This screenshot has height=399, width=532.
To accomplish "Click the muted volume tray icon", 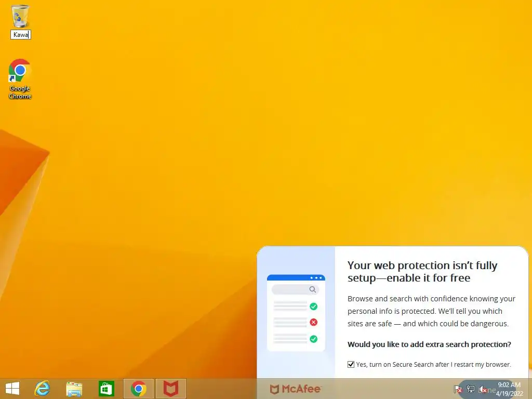I will (483, 389).
